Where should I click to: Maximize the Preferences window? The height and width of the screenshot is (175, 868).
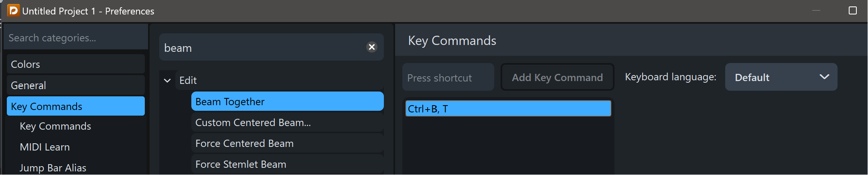pyautogui.click(x=853, y=10)
